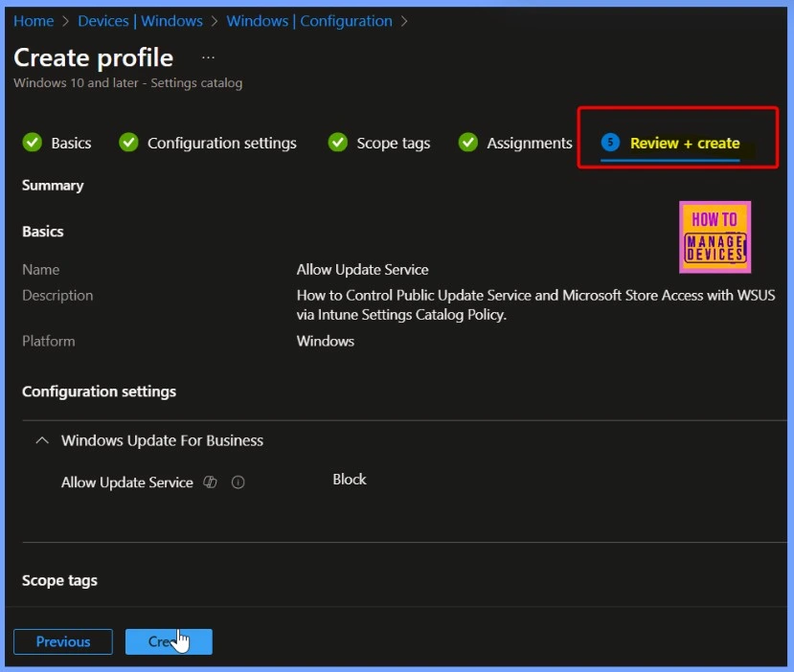Click the 'Allow Update Service' setting label
The width and height of the screenshot is (794, 672).
[x=127, y=482]
